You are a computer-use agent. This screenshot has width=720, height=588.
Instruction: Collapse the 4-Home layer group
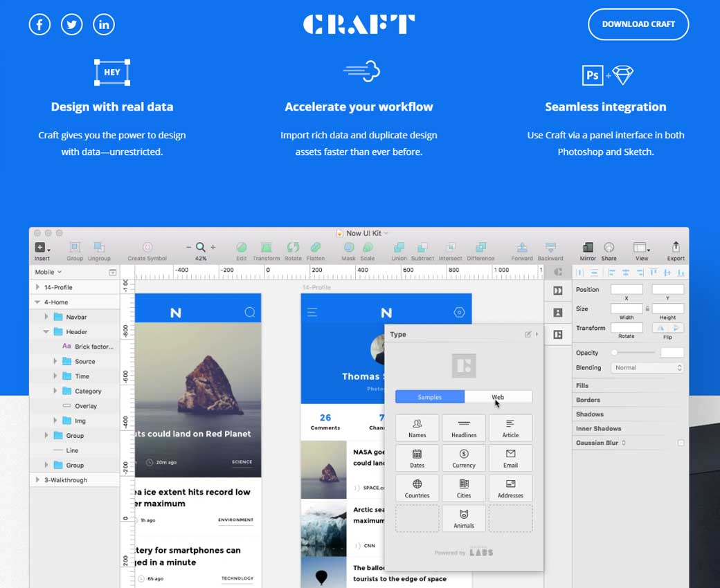37,302
